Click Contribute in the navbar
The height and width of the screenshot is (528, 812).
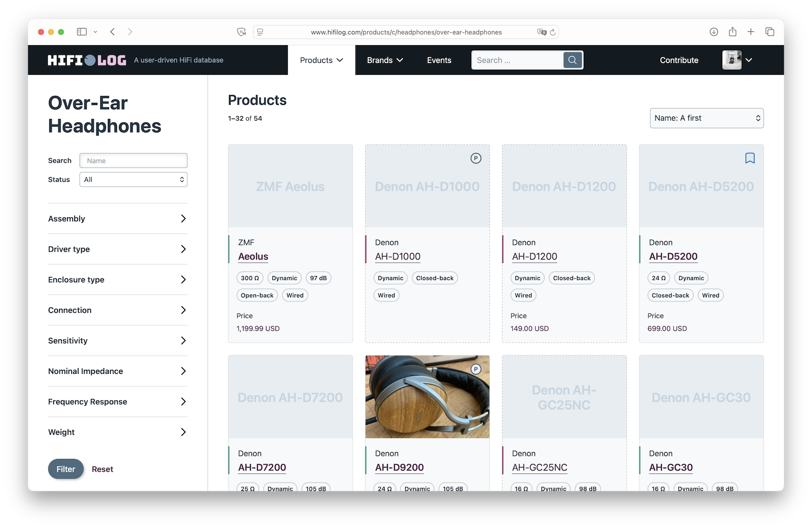(x=679, y=60)
